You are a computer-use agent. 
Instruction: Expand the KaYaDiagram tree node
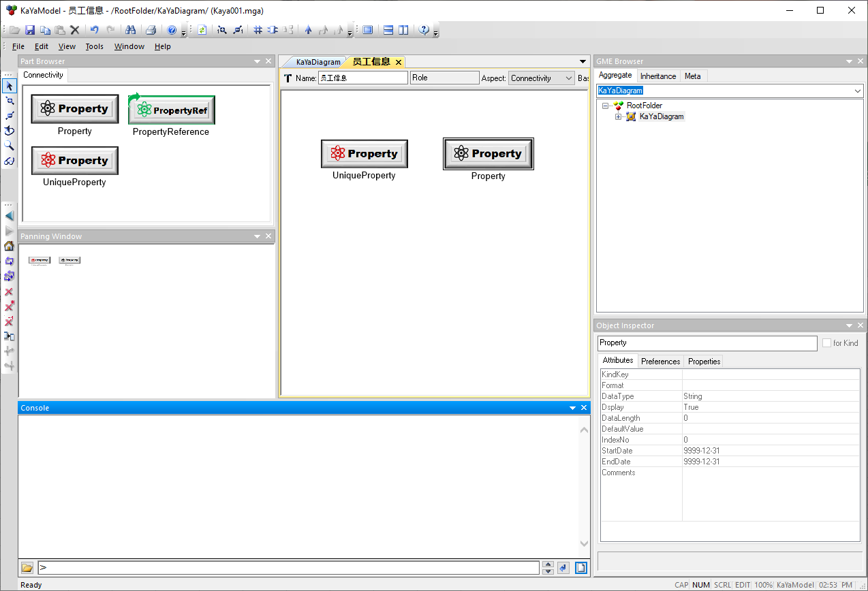619,117
